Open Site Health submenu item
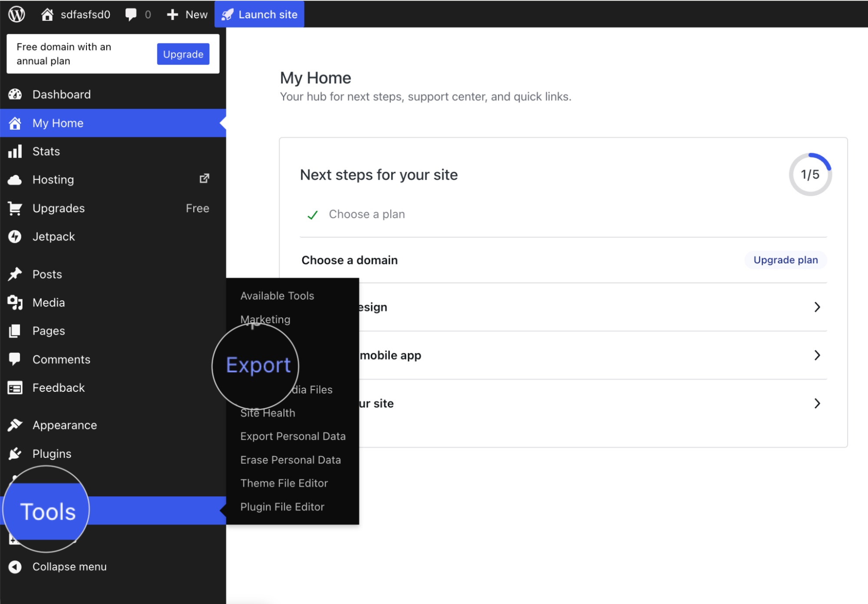Image resolution: width=868 pixels, height=604 pixels. click(x=267, y=413)
